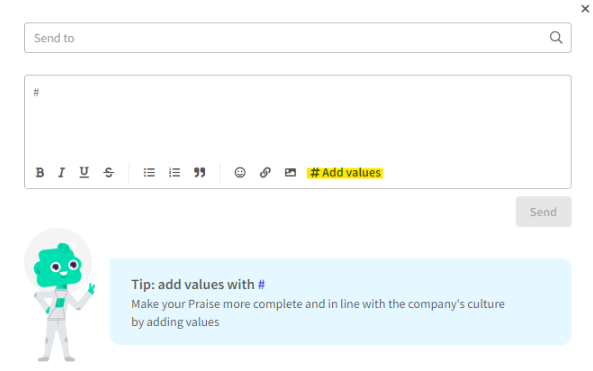Attach an image to the praise
This screenshot has width=593, height=371.
click(290, 172)
